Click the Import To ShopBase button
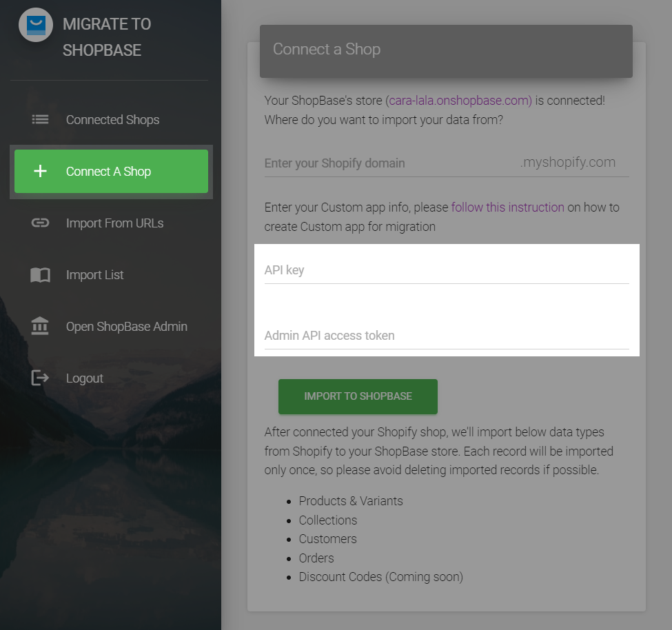 tap(358, 396)
